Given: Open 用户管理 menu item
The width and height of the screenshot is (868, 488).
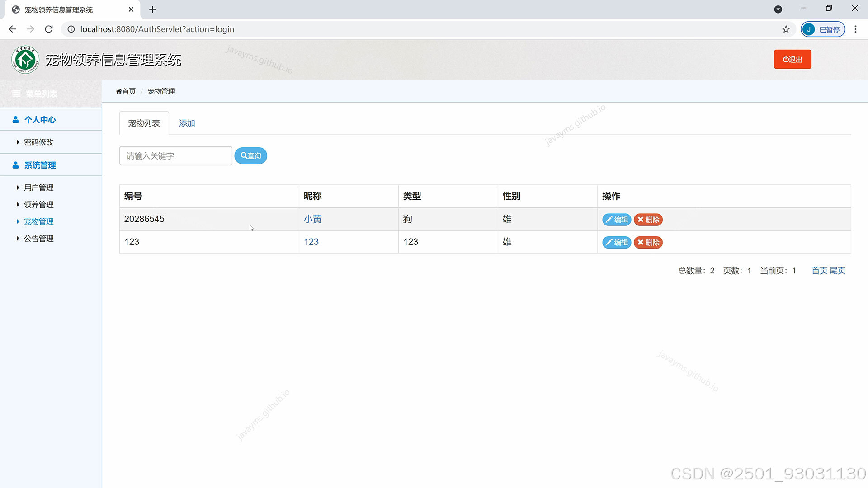Looking at the screenshot, I should tap(39, 188).
